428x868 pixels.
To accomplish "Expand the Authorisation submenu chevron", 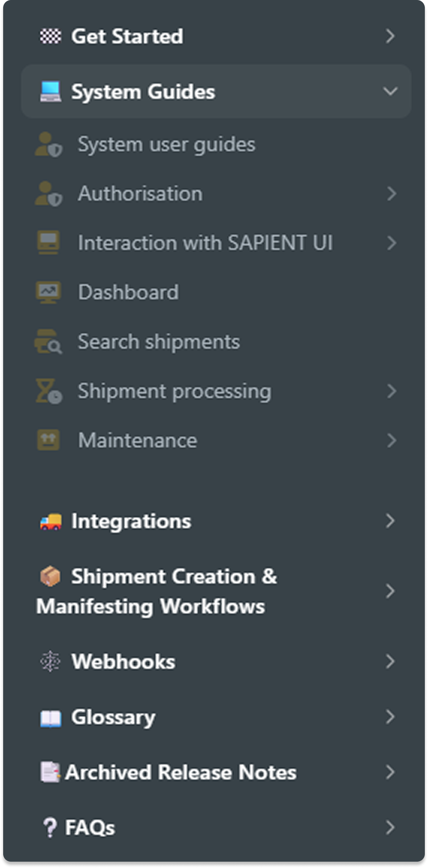I will tap(391, 194).
